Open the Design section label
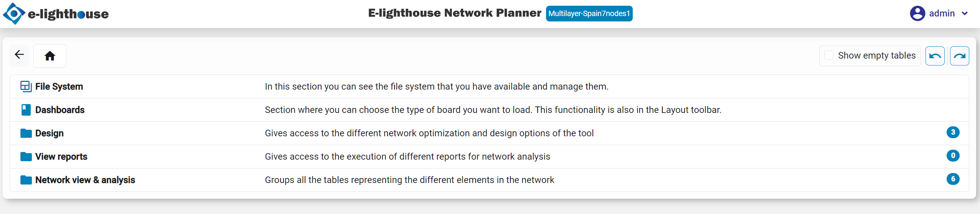 pyautogui.click(x=49, y=133)
